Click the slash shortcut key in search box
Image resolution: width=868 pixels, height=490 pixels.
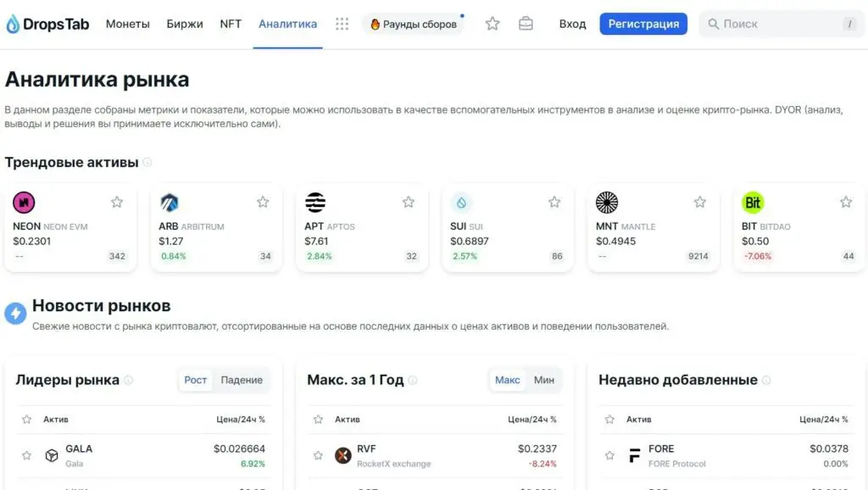(849, 24)
